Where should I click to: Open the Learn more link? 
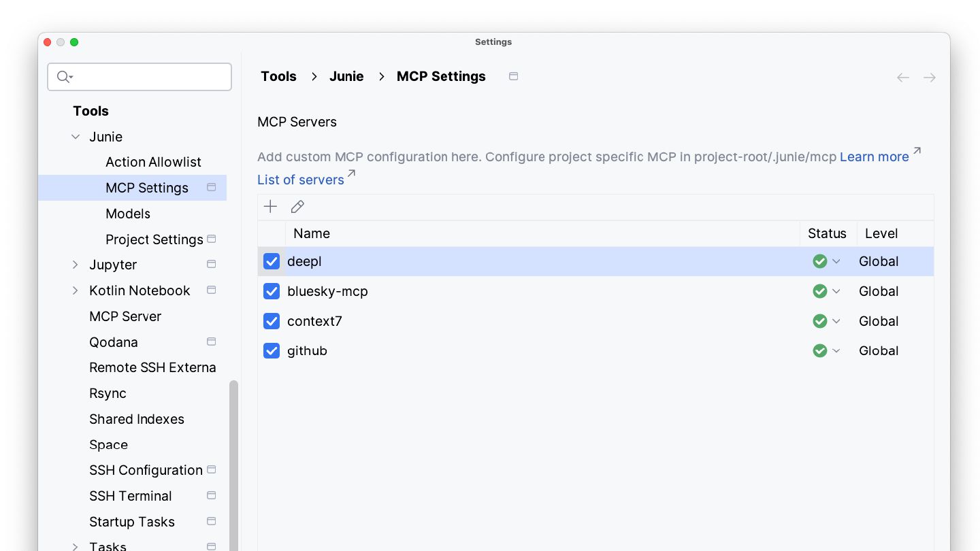[x=875, y=156]
